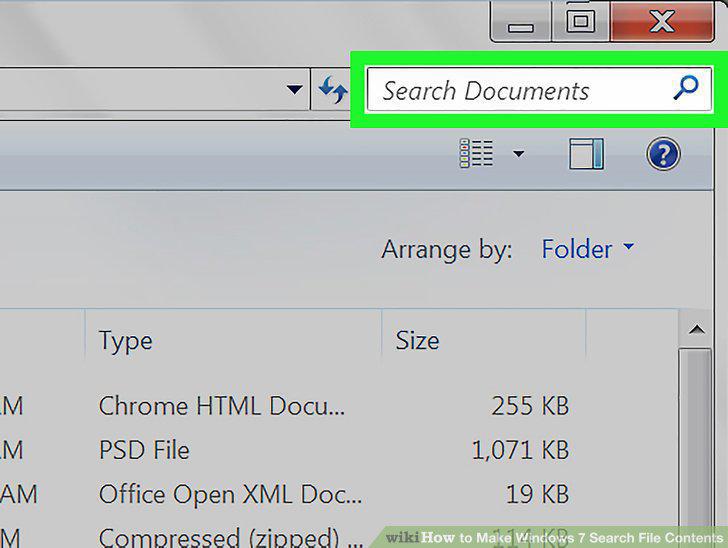Open the address bar history dropdown arrow

294,89
